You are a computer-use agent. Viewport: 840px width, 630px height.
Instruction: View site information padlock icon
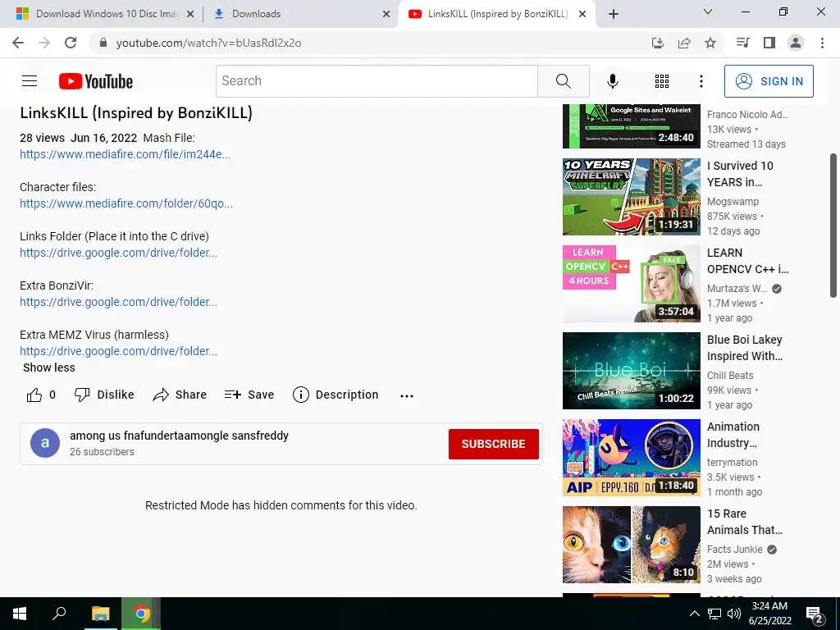(x=103, y=43)
